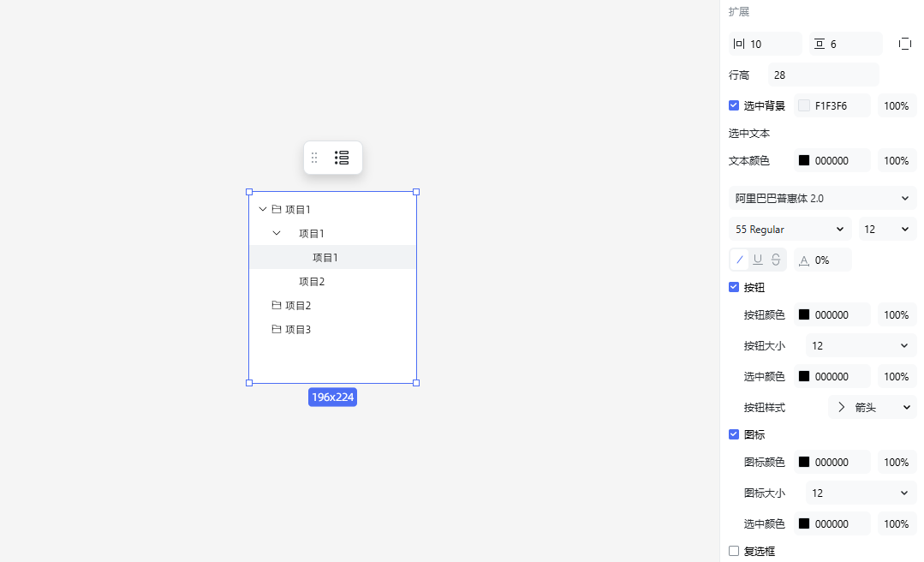924x562 pixels.
Task: Click the tree list icon in floating toolbar
Action: [x=342, y=158]
